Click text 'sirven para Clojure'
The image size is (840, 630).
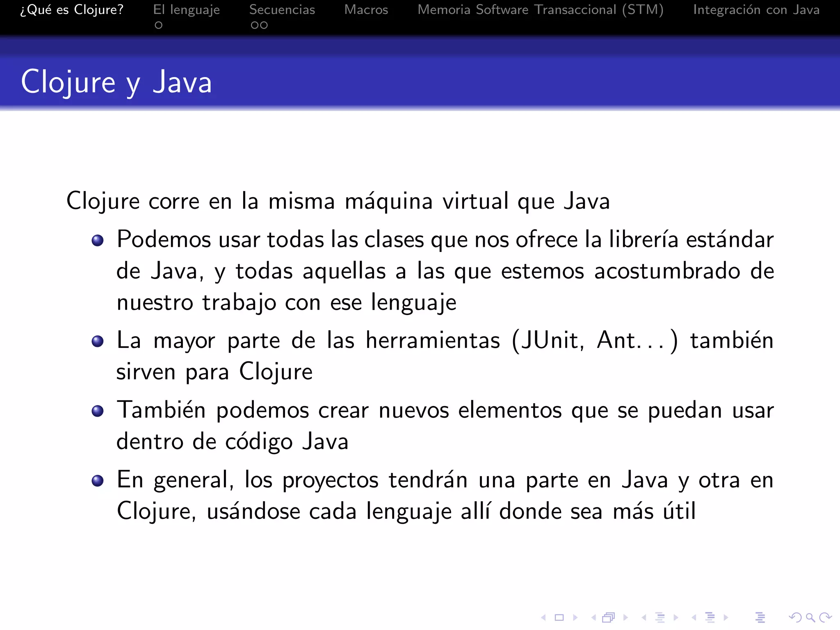coord(215,372)
